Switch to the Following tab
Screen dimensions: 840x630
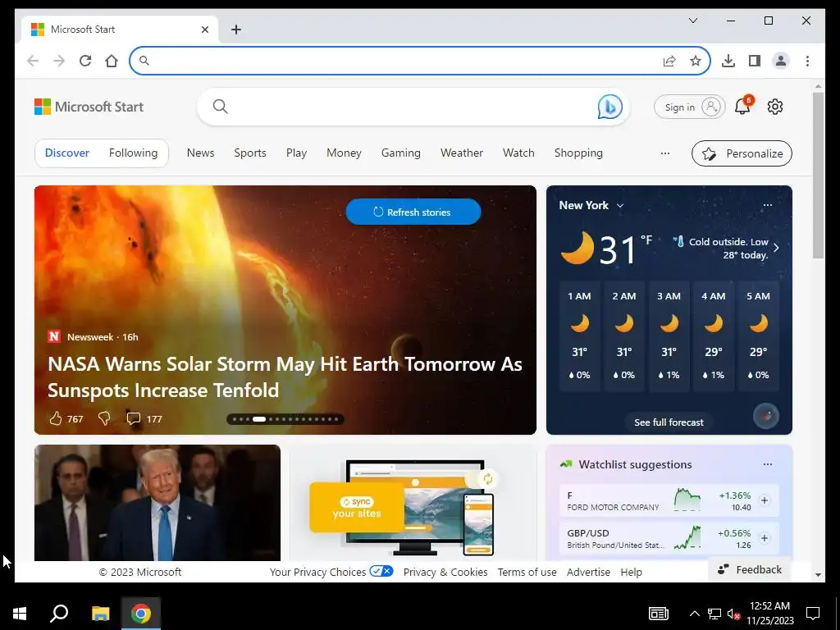click(x=134, y=153)
